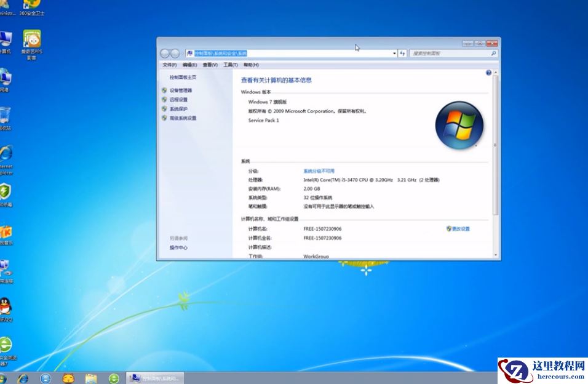Viewport: 588px width, 384px height.
Task: Select the 360安全浏览器7 desktop icon
Action: pos(7,351)
